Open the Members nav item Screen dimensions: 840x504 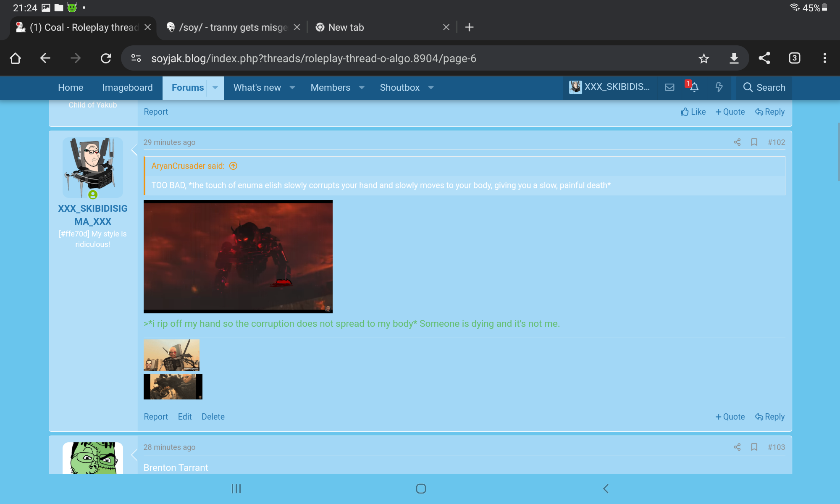pos(330,88)
